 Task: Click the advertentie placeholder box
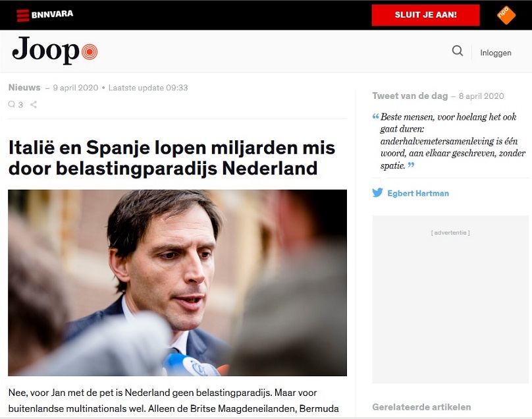(450, 299)
